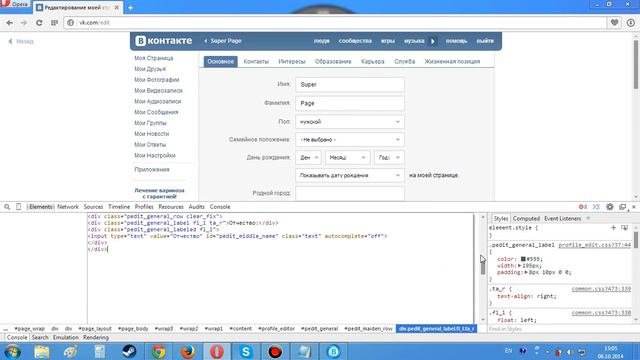640x360 pixels.
Task: Expand the padding property triangle
Action: click(526, 272)
